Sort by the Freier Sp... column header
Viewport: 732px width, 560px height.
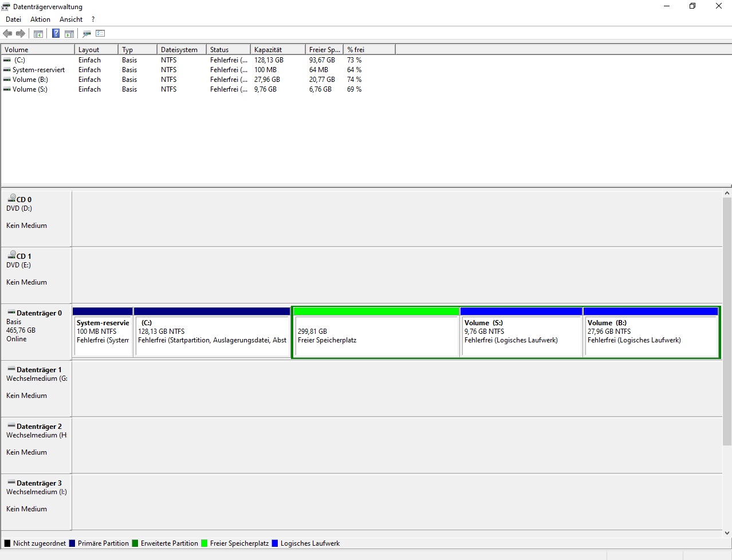coord(324,49)
